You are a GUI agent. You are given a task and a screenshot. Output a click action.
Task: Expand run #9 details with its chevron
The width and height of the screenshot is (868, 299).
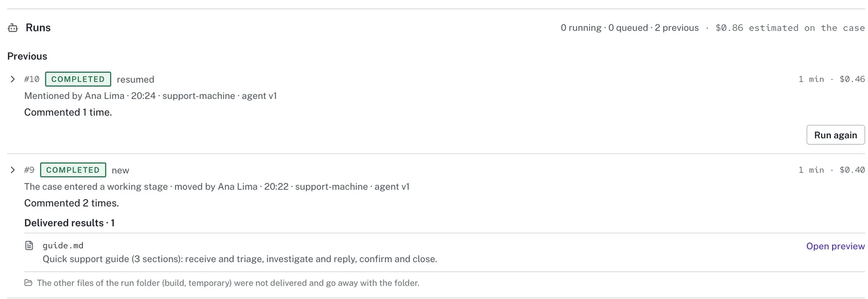[x=13, y=170]
